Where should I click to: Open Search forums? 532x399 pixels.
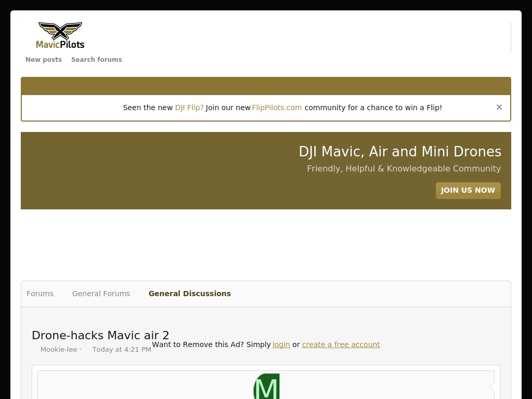96,59
